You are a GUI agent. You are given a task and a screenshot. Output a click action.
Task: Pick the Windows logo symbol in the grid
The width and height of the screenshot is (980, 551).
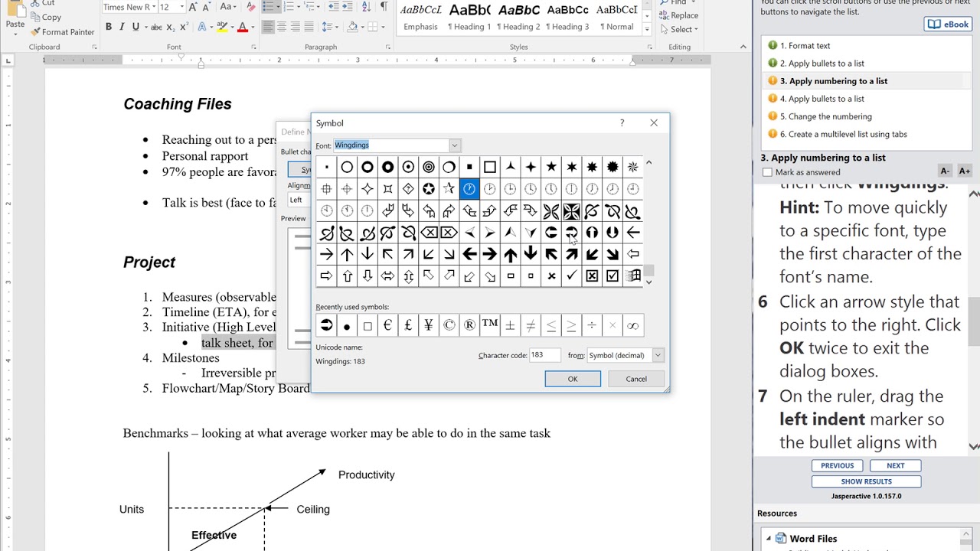(x=633, y=275)
